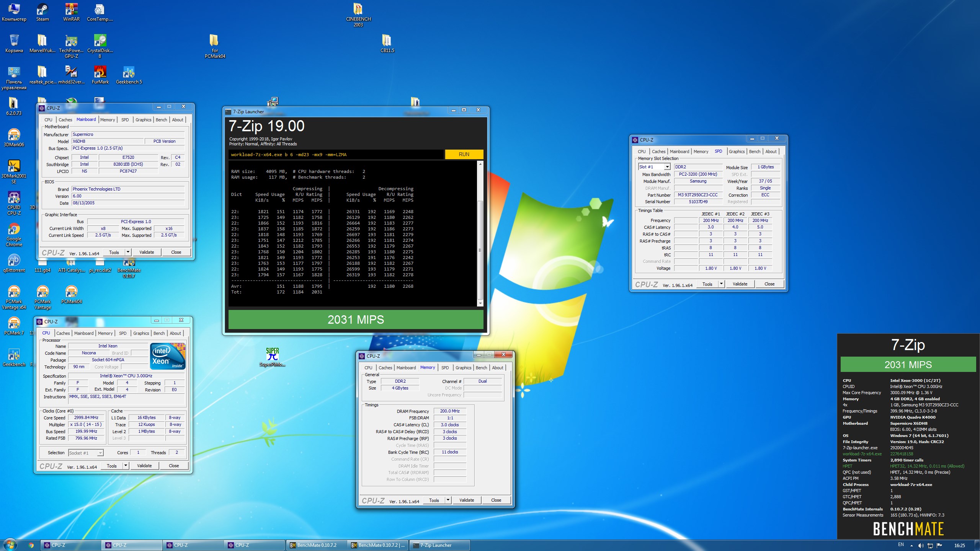Viewport: 980px width, 551px height.
Task: Open the volume icon in system tray
Action: click(x=921, y=545)
